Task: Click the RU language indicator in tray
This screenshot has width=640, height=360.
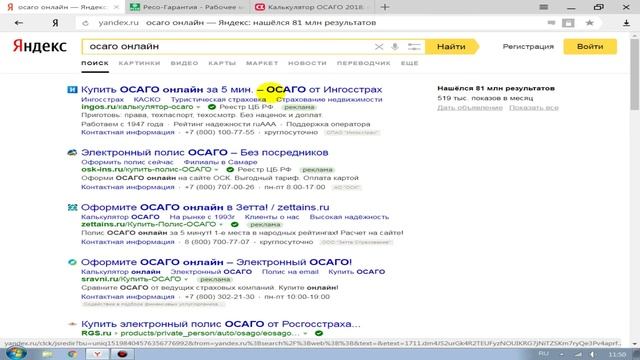Action: [x=543, y=354]
